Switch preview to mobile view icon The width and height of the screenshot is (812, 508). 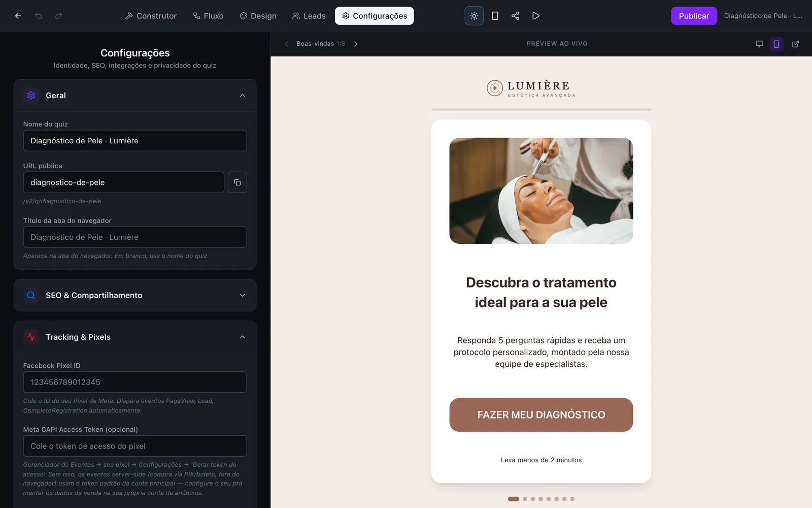[x=776, y=44]
